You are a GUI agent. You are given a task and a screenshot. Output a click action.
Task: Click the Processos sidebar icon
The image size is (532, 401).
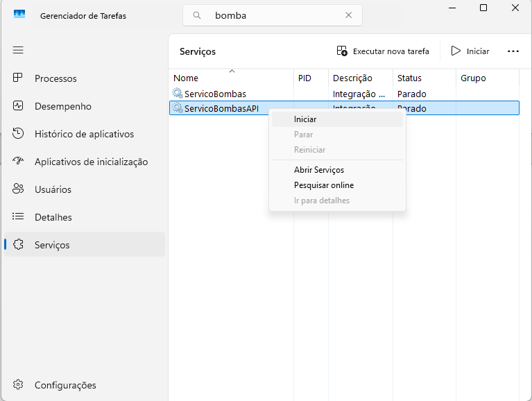[17, 78]
